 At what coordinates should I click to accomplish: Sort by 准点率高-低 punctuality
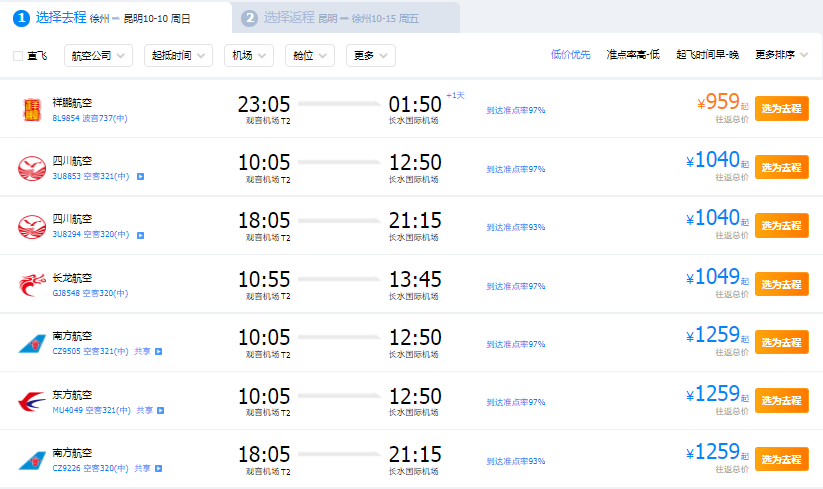[x=633, y=55]
